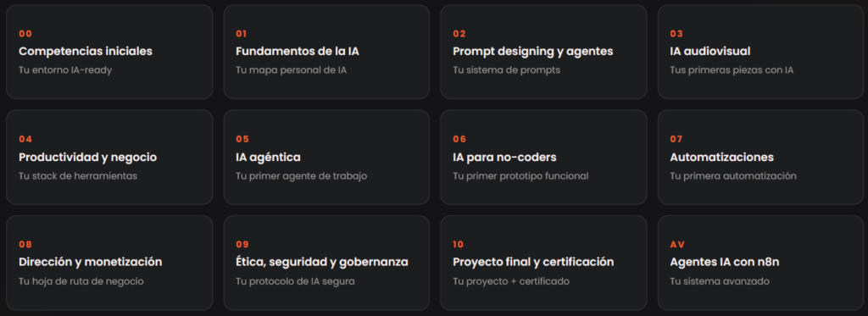Image resolution: width=868 pixels, height=316 pixels.
Task: Click the subtitle 'Tu primer prototipo funcional'
Action: [520, 176]
